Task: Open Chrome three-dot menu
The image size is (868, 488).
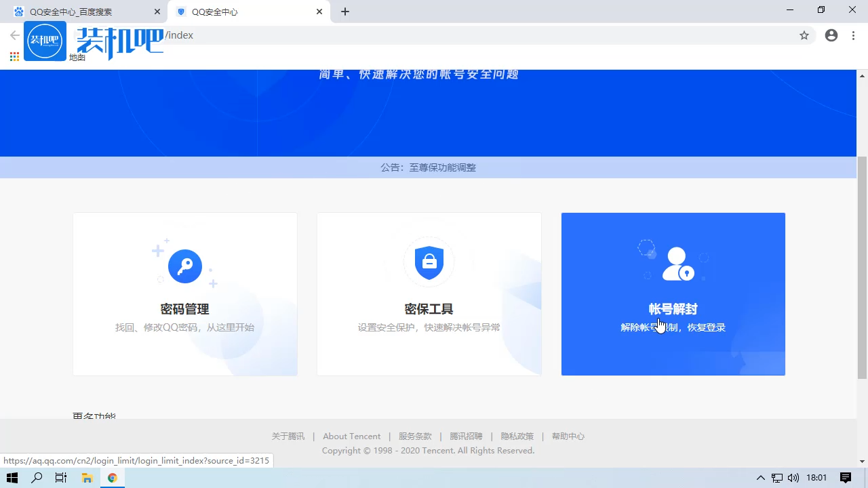Action: [x=853, y=35]
